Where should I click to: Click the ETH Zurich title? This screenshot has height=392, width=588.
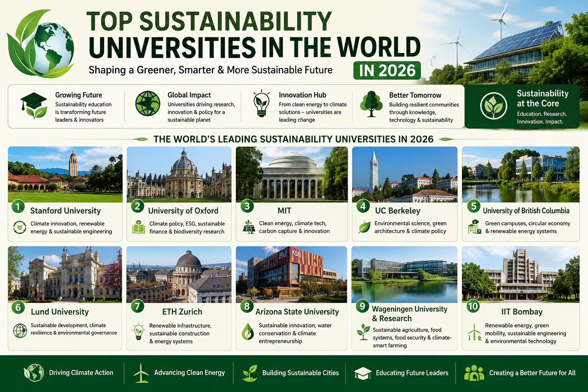(x=182, y=312)
